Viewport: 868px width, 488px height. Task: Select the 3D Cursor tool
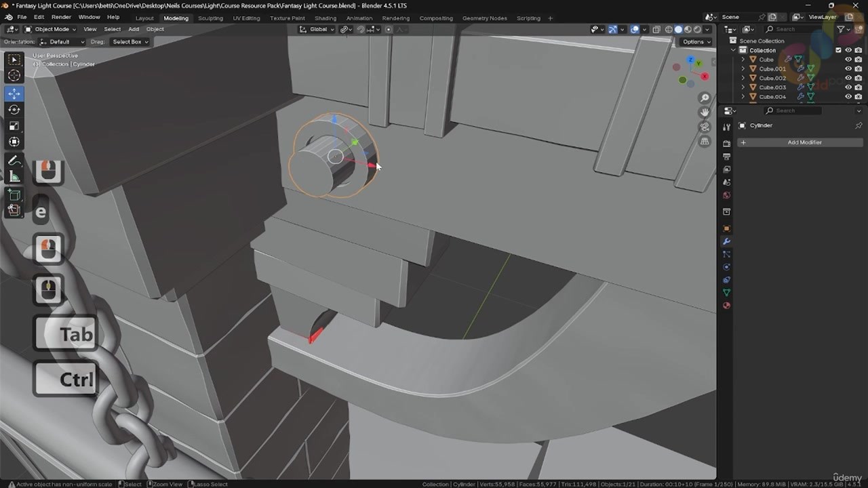[14, 76]
